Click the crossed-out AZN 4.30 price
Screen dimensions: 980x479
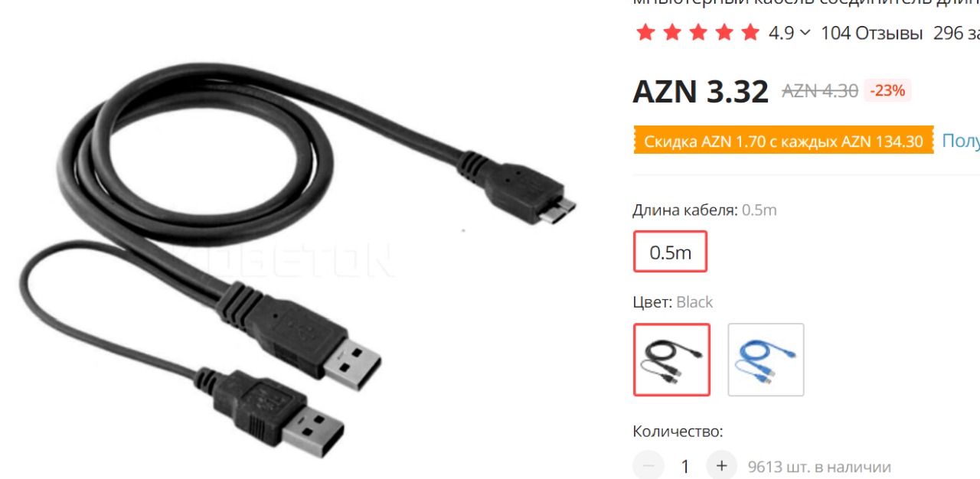tap(820, 91)
